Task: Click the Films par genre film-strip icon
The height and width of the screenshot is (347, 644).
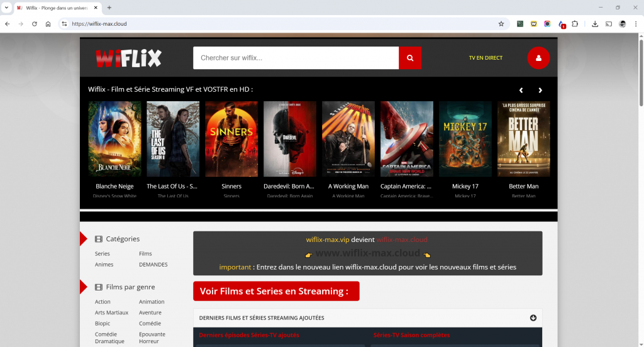Action: coord(99,287)
